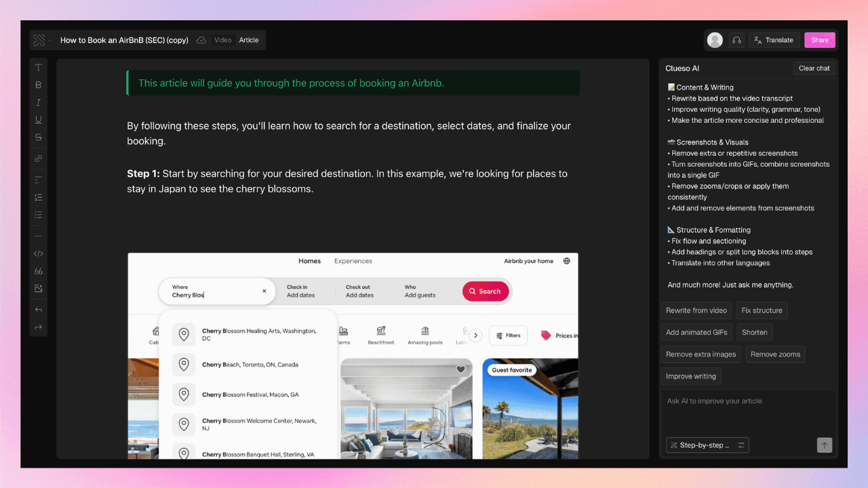868x488 pixels.
Task: Add an image with the toolbar icon
Action: 39,289
